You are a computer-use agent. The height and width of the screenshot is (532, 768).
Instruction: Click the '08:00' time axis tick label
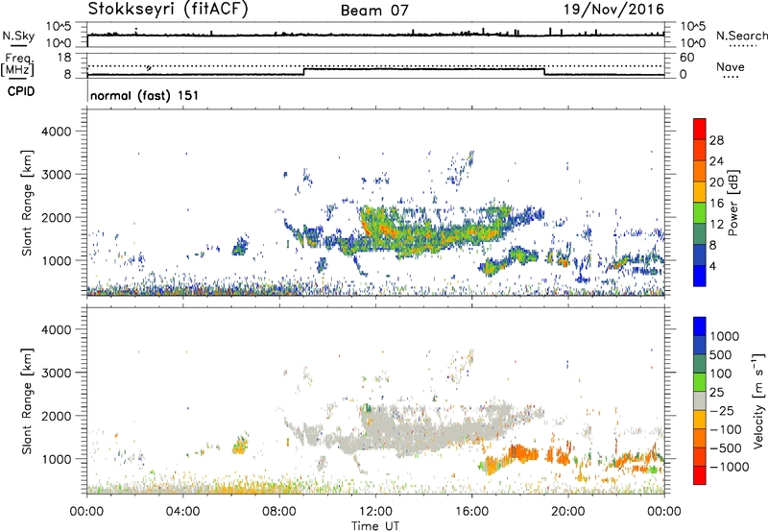[279, 512]
